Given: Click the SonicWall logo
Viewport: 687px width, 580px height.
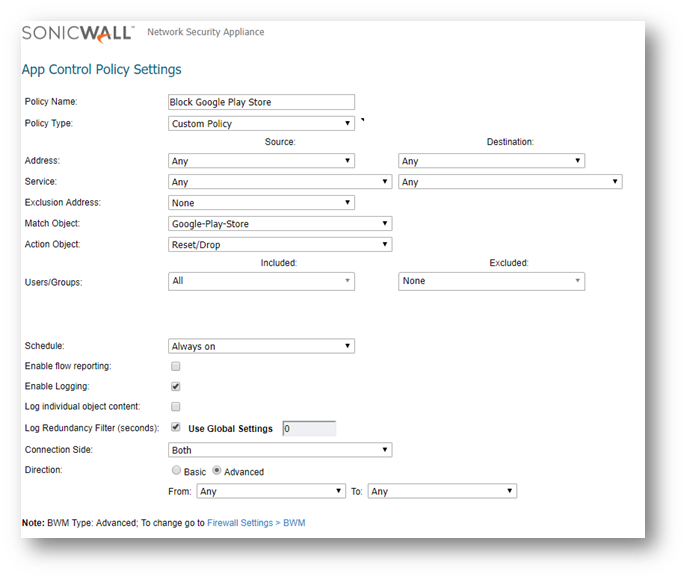Looking at the screenshot, I should pyautogui.click(x=78, y=33).
